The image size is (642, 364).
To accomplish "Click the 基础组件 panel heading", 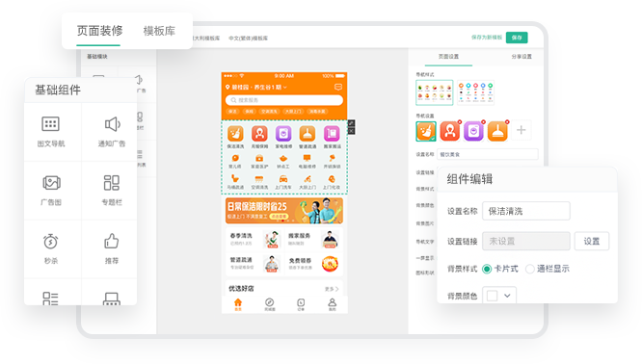I will point(58,90).
